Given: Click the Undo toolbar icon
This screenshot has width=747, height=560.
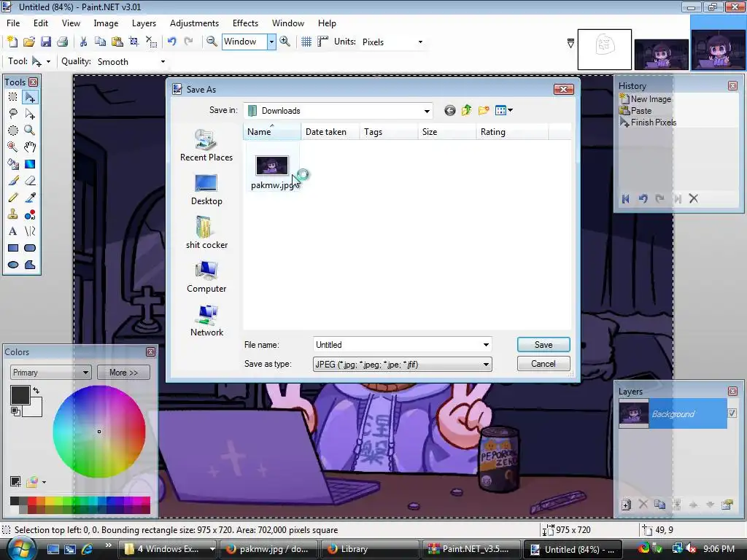Looking at the screenshot, I should (x=171, y=42).
